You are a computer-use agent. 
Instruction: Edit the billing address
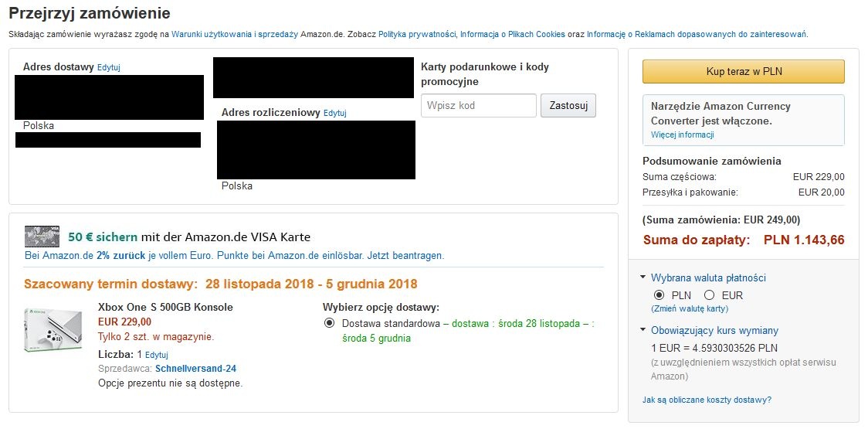[335, 113]
